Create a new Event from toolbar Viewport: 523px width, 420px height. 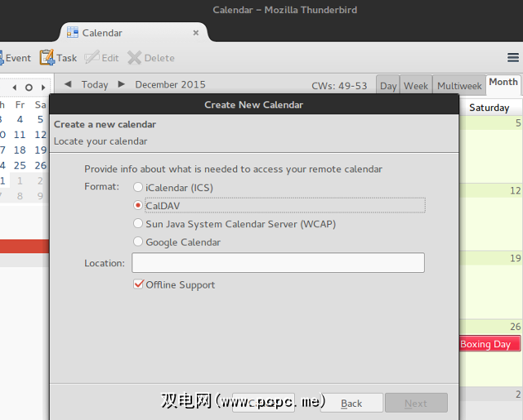16,58
